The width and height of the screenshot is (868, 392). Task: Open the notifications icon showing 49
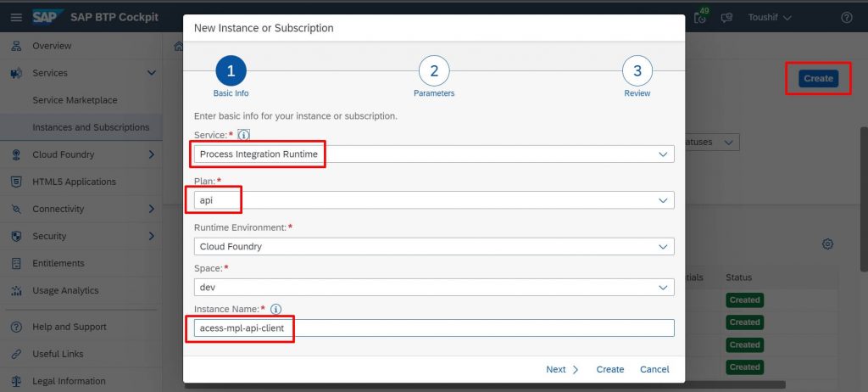[x=701, y=16]
